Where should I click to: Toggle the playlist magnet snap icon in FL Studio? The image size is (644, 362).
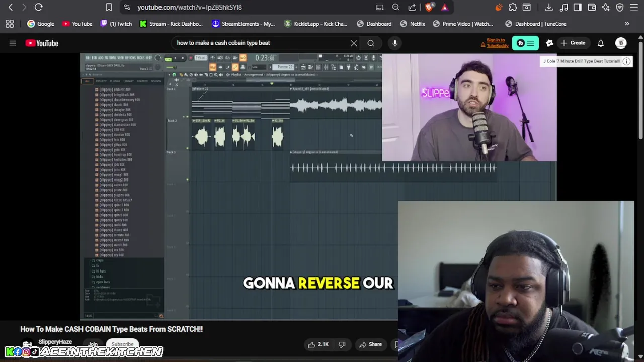(x=174, y=75)
